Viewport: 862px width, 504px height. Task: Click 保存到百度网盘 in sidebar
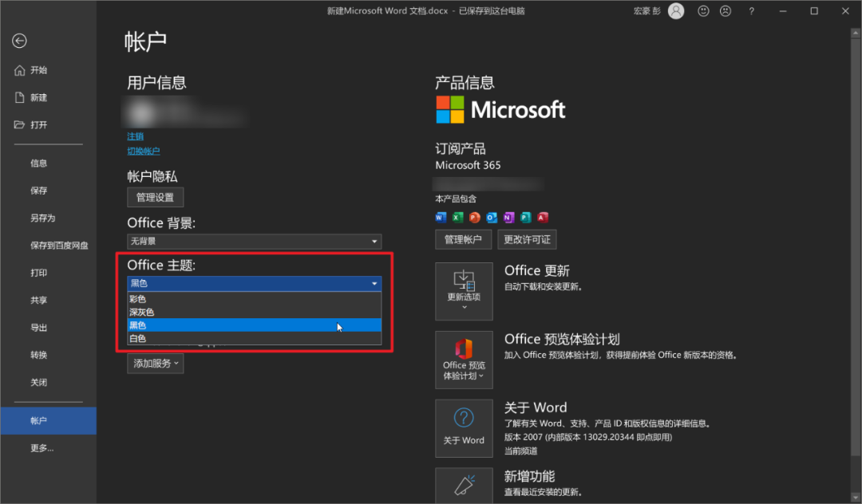[49, 246]
